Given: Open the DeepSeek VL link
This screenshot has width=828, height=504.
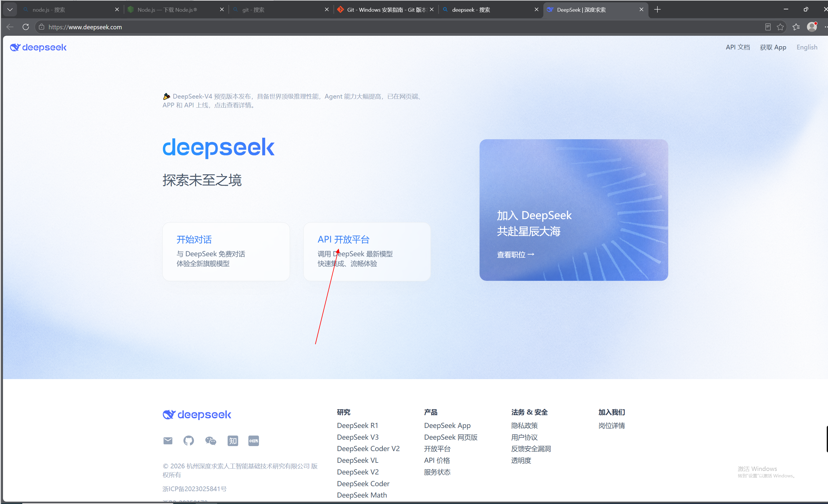Looking at the screenshot, I should 358,460.
